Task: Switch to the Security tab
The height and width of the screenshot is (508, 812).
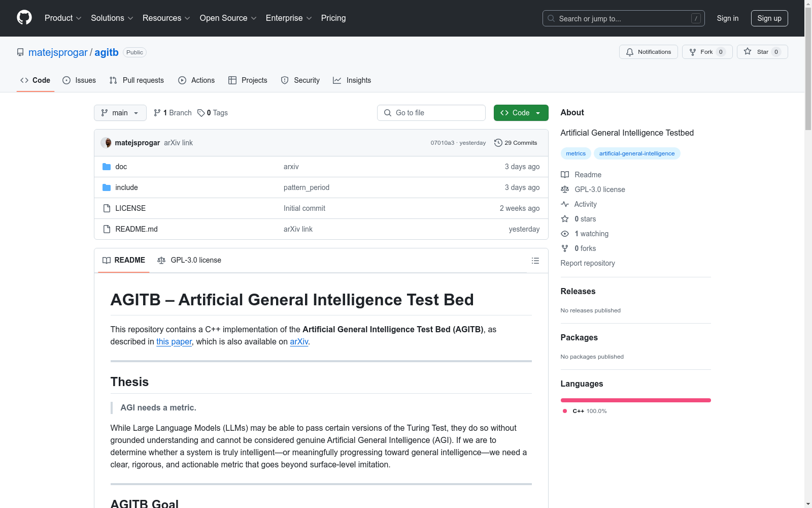Action: [300, 80]
